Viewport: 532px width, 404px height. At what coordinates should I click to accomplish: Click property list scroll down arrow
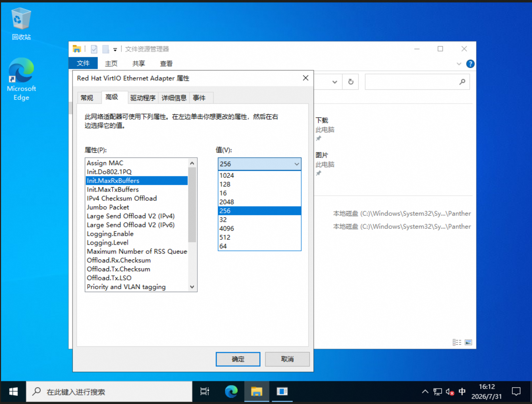(192, 287)
